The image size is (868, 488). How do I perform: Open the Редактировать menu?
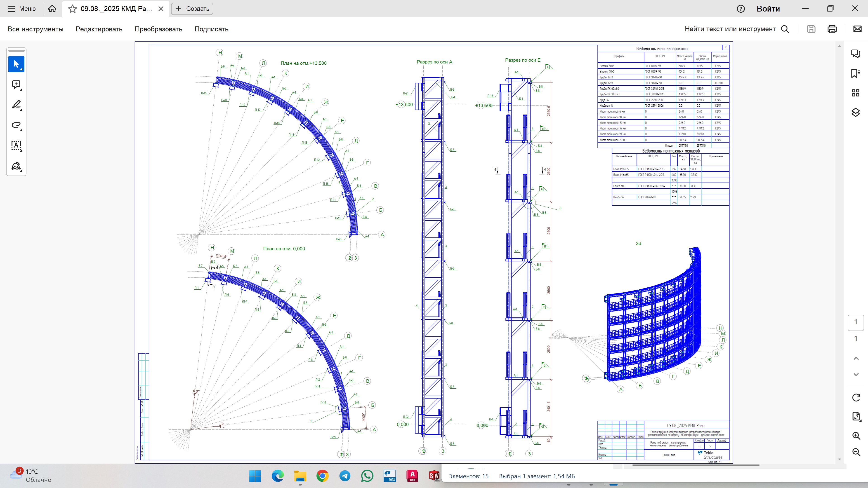99,29
